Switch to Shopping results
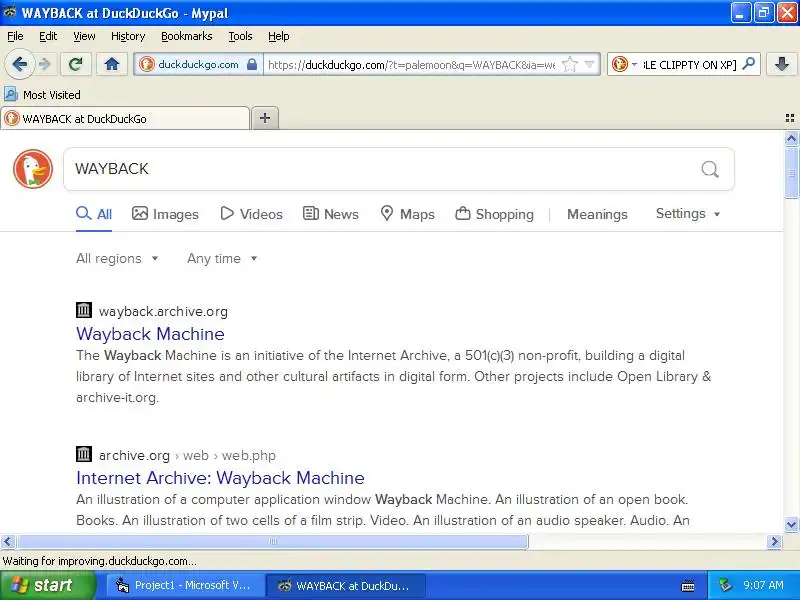The height and width of the screenshot is (600, 800). [494, 214]
